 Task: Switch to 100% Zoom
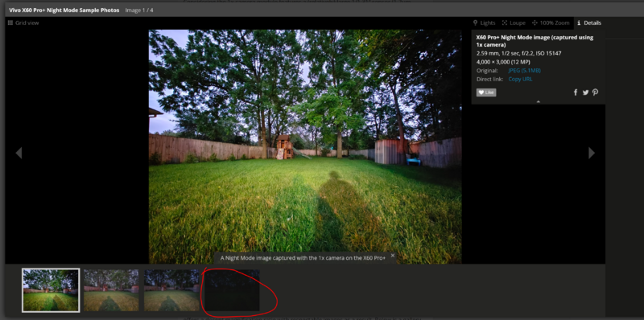click(551, 23)
